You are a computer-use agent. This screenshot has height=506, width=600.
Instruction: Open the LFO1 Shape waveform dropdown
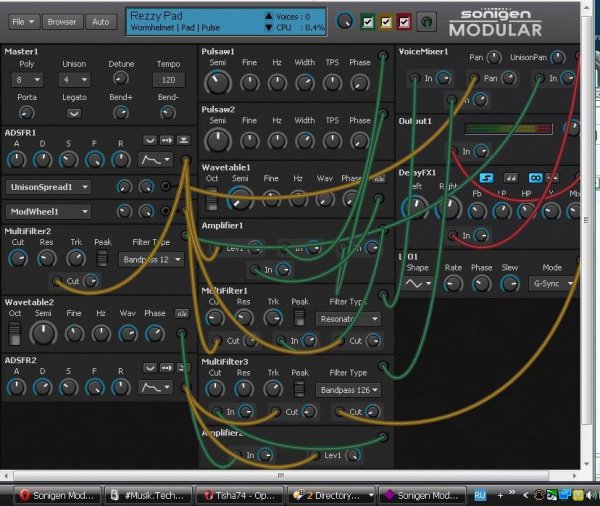click(x=418, y=284)
